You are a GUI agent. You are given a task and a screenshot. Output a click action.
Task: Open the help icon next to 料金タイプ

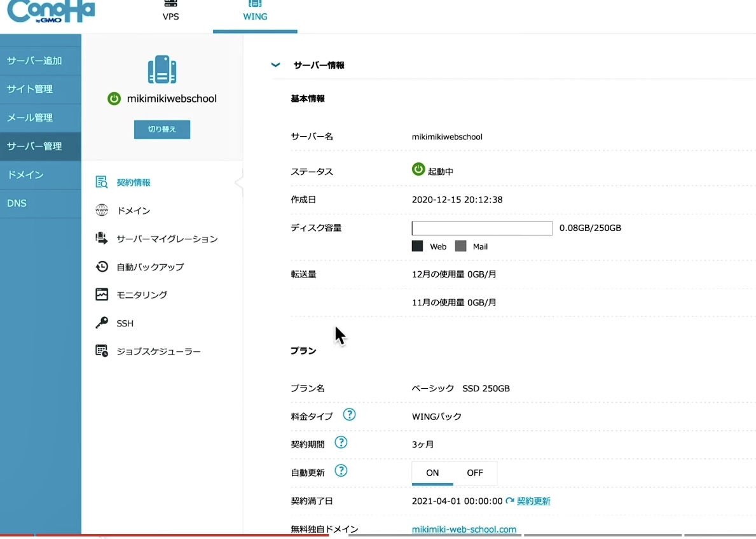[x=349, y=415]
